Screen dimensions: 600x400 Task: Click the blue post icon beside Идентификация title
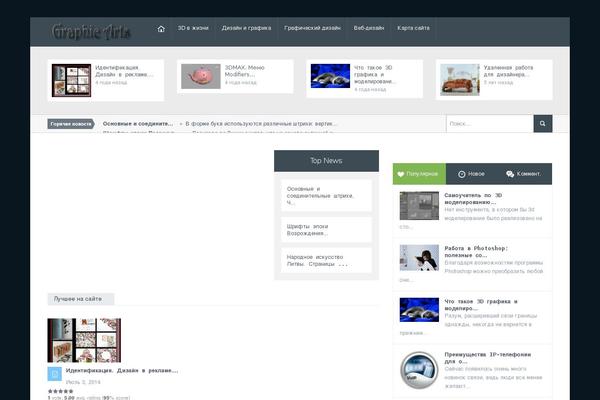(54, 374)
